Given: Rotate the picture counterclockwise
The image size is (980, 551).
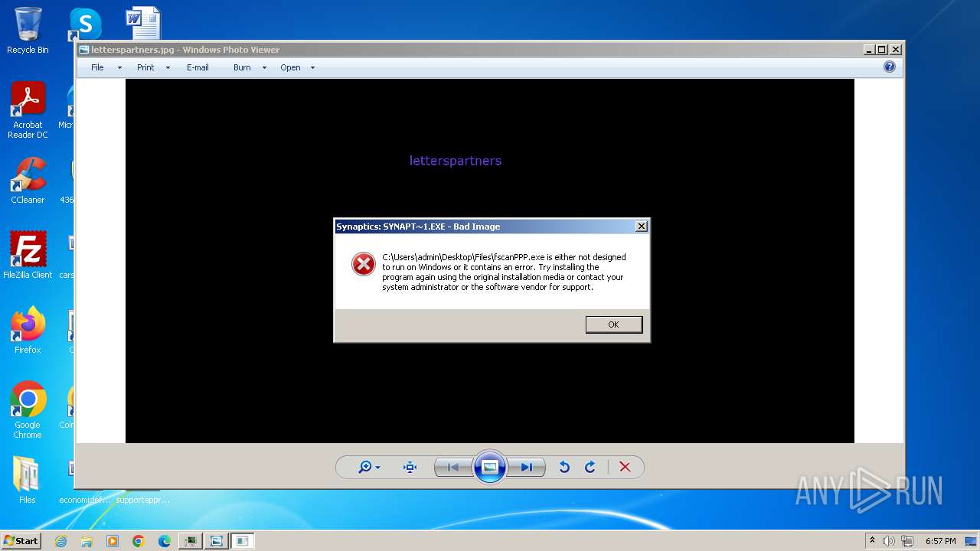Looking at the screenshot, I should click(564, 467).
